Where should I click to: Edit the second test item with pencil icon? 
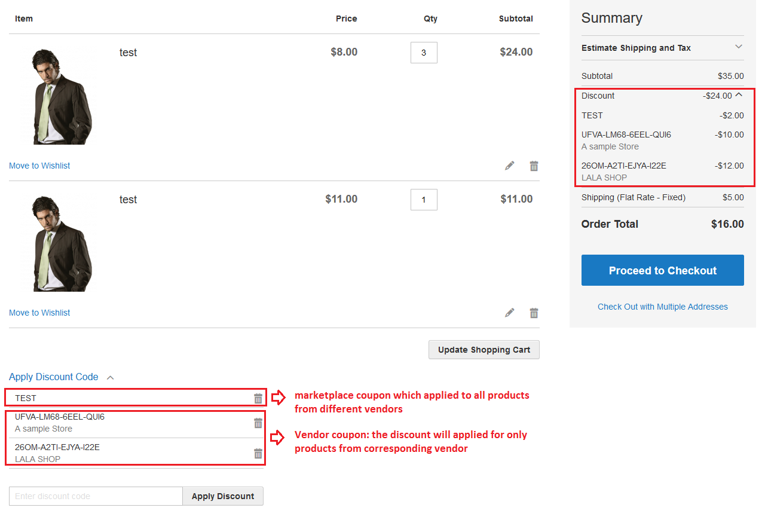tap(509, 313)
